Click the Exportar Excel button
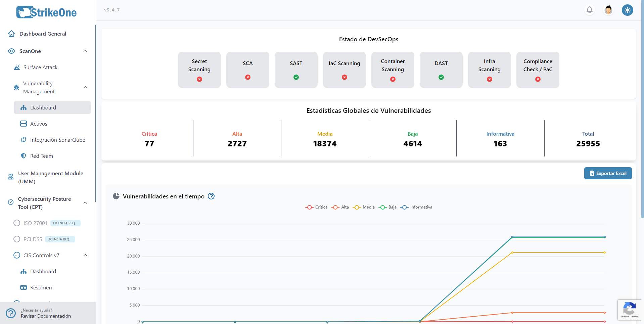The image size is (644, 324). 608,173
